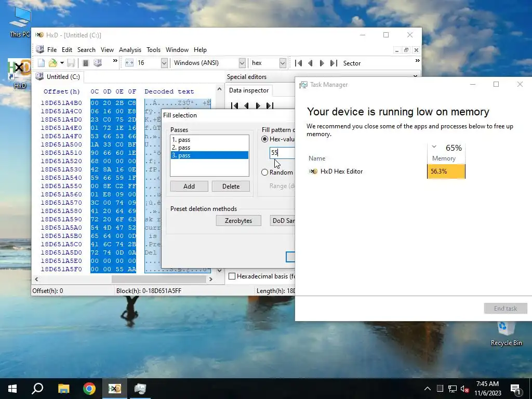Screen dimensions: 532x399
Task: Select the Hex-values radio button
Action: pos(264,139)
